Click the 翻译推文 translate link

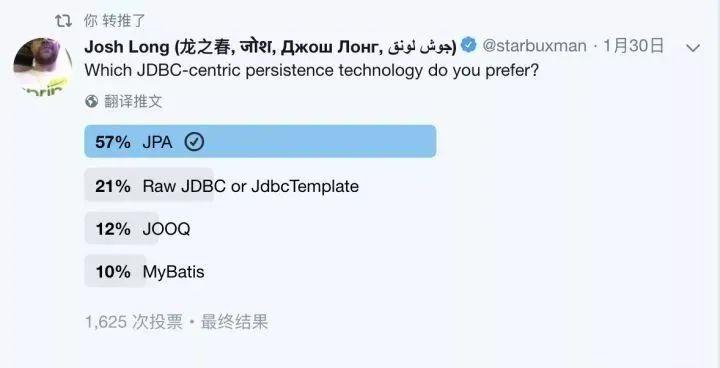pyautogui.click(x=133, y=101)
